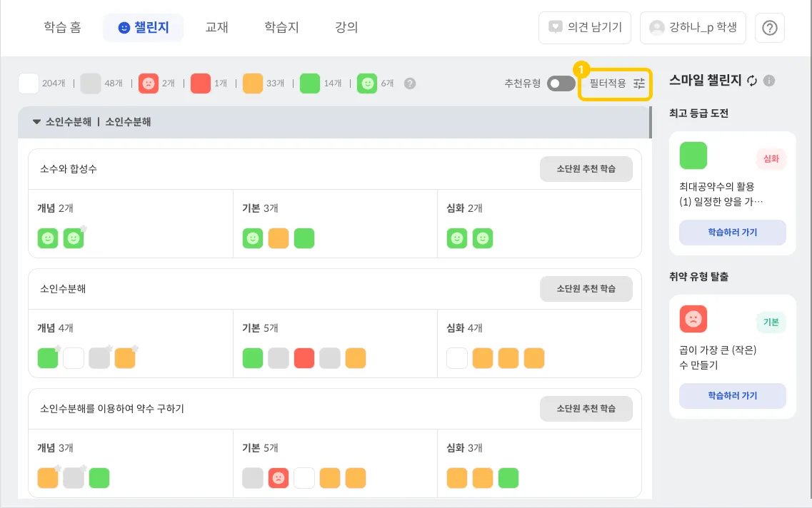Open the help question mark icon in header
Screen dimensions: 812x508
[770, 28]
